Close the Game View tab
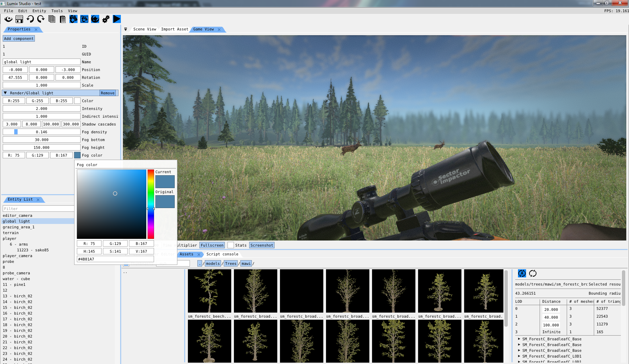The image size is (629, 364). click(219, 29)
